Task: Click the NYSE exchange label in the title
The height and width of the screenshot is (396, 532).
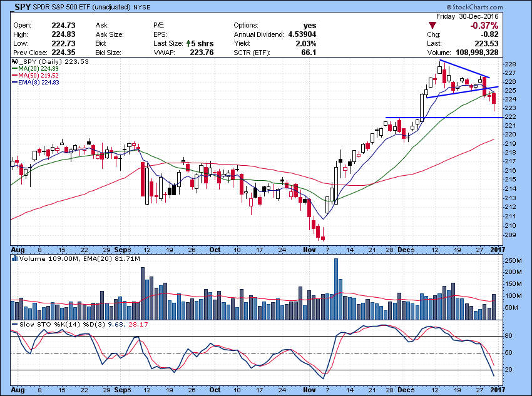Action: [142, 7]
